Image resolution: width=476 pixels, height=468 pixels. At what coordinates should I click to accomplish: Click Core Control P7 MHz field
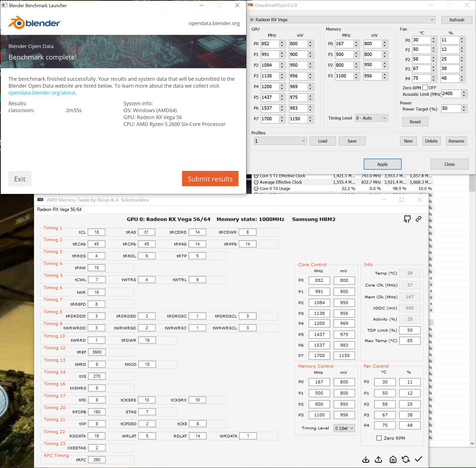(x=319, y=356)
